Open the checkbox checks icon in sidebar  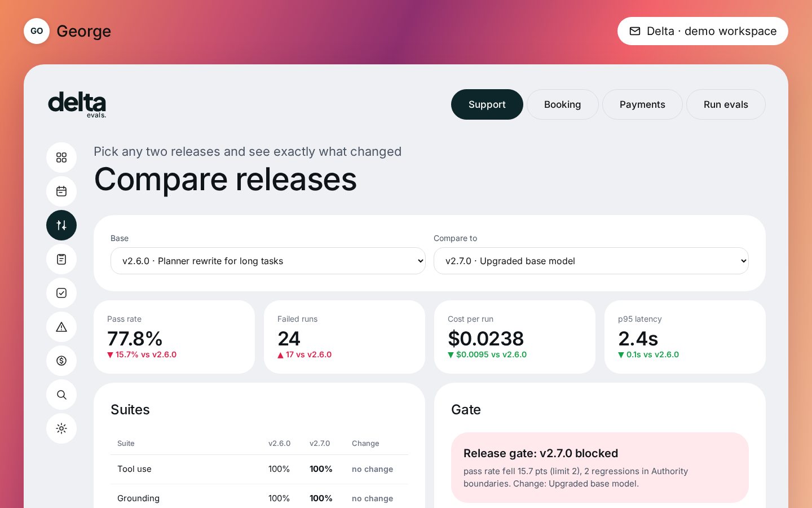(61, 293)
